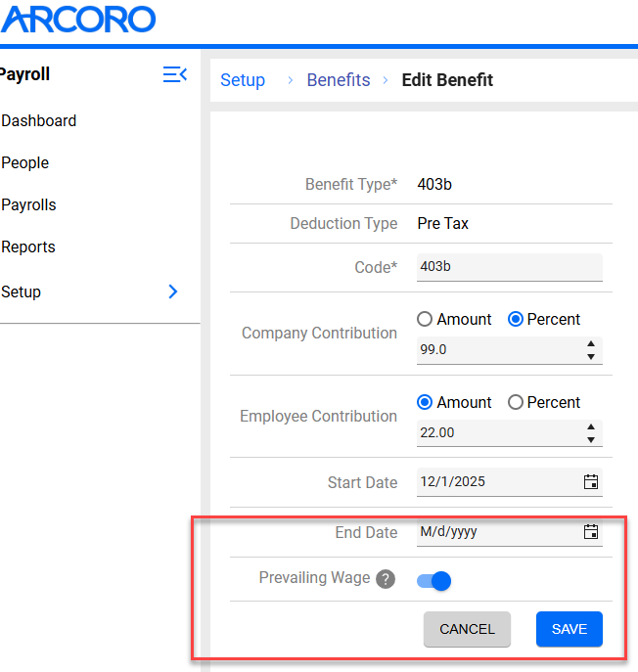This screenshot has height=672, width=638.
Task: Click the Arcoro logo
Action: click(78, 20)
